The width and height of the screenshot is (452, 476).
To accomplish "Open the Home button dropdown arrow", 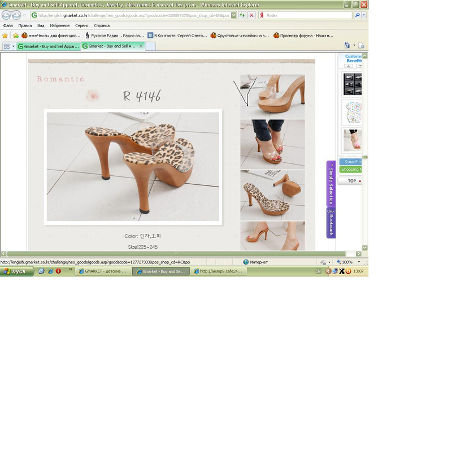I will click(x=354, y=45).
